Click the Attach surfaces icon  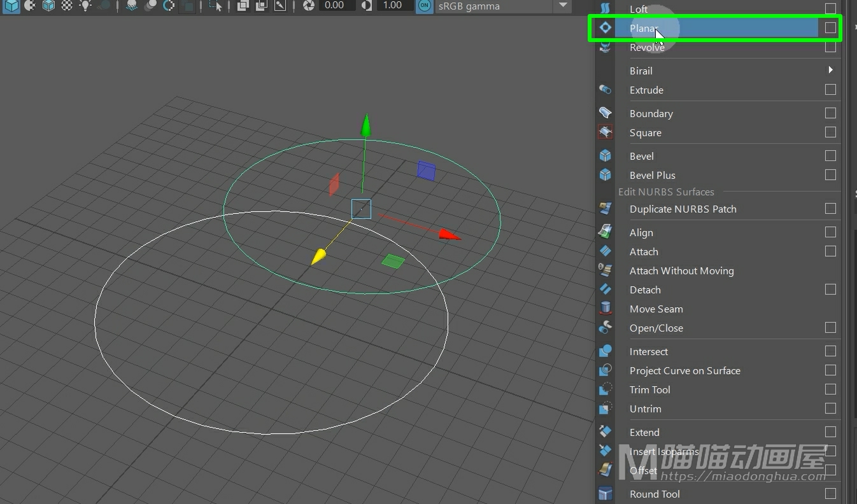605,251
